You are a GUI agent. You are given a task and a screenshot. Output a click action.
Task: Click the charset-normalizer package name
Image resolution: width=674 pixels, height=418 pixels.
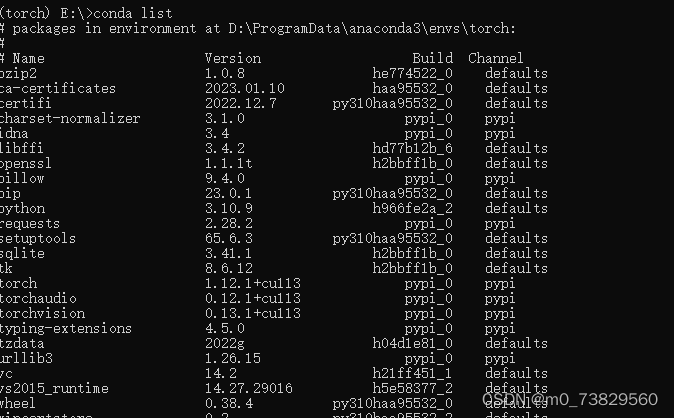coord(70,118)
